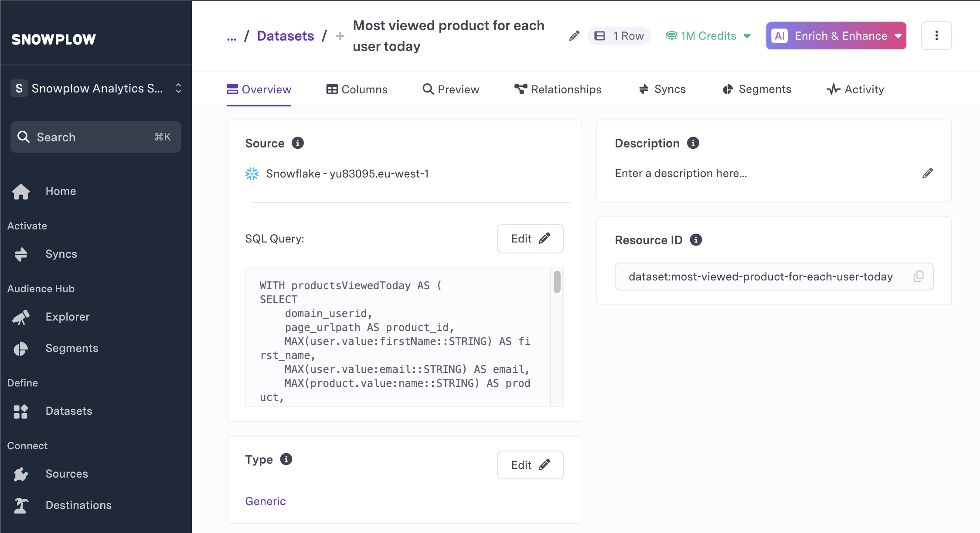The height and width of the screenshot is (533, 980).
Task: Click the Snowflake source icon
Action: [251, 173]
